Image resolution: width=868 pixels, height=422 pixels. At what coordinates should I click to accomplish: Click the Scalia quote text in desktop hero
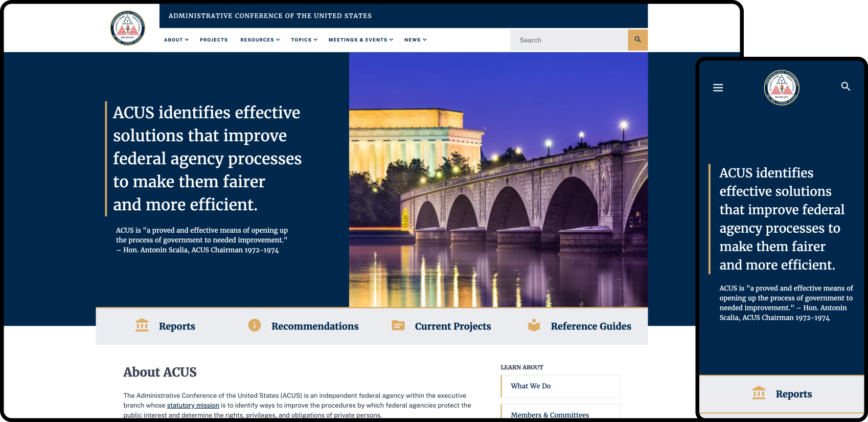click(202, 240)
